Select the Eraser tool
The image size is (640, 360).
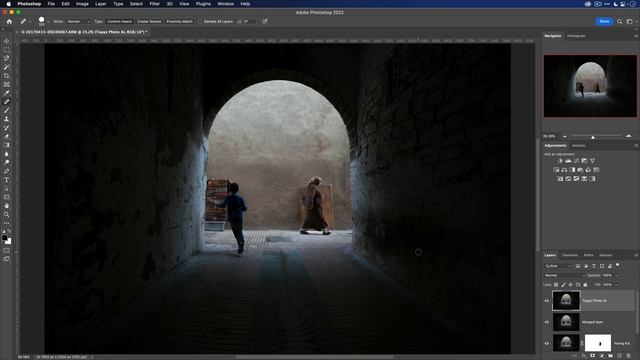coord(7,136)
